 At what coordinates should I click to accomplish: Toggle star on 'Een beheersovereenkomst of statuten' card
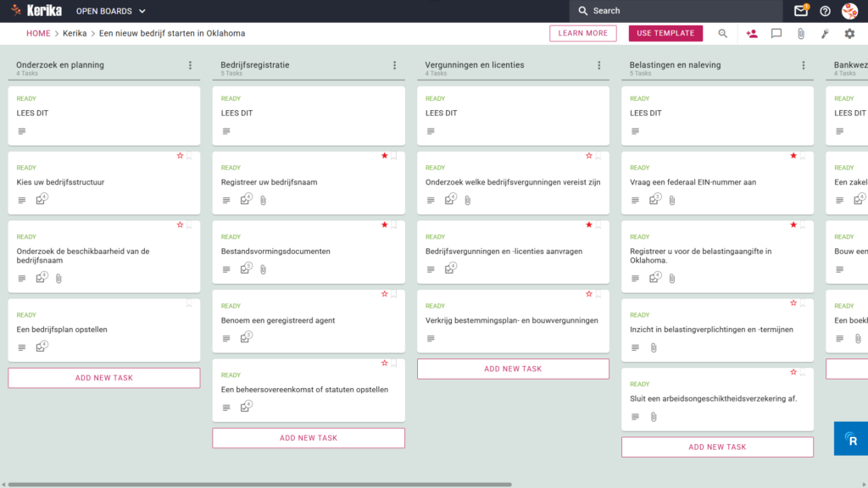pyautogui.click(x=384, y=363)
